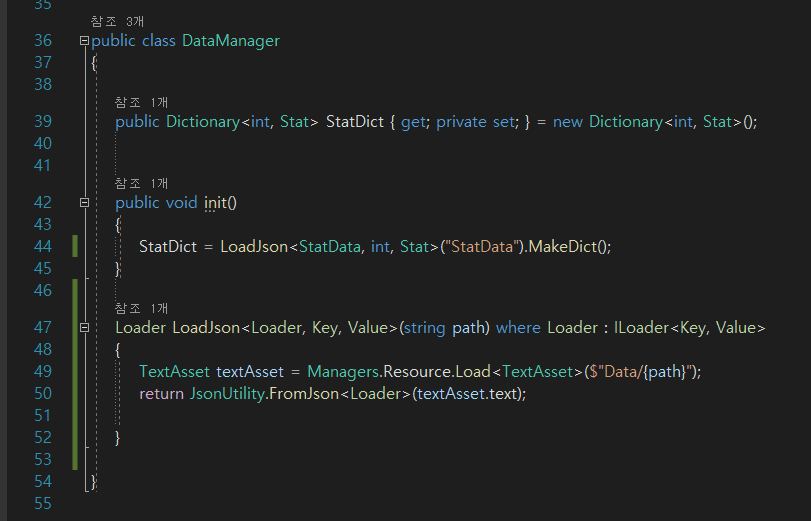Select line number 50 in the gutter
Viewport: 811px width, 521px height.
[x=42, y=393]
